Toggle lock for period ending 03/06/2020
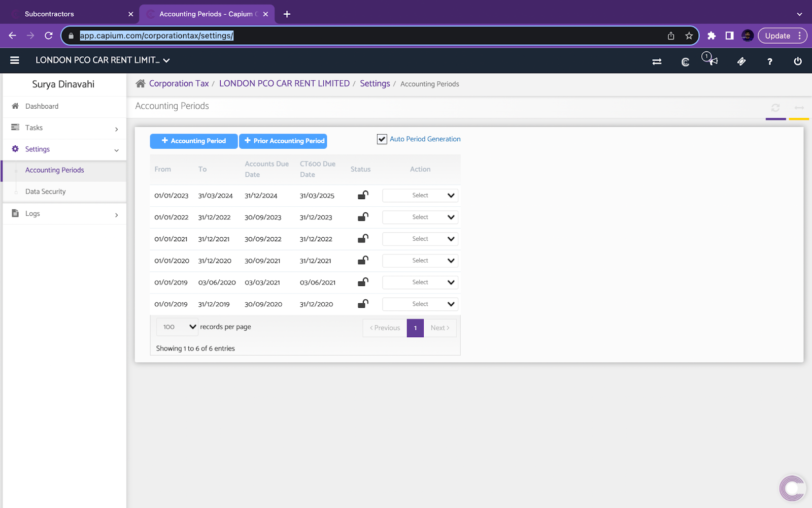Image resolution: width=812 pixels, height=508 pixels. 363,282
